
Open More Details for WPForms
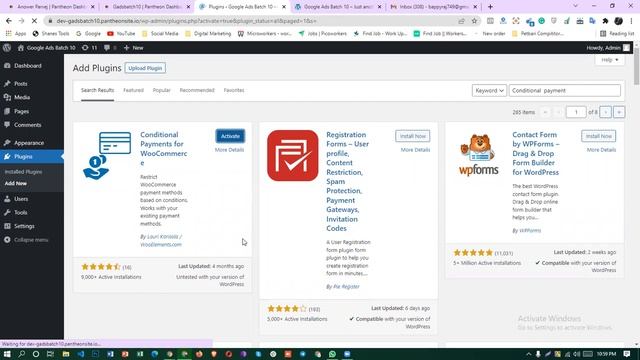click(601, 150)
